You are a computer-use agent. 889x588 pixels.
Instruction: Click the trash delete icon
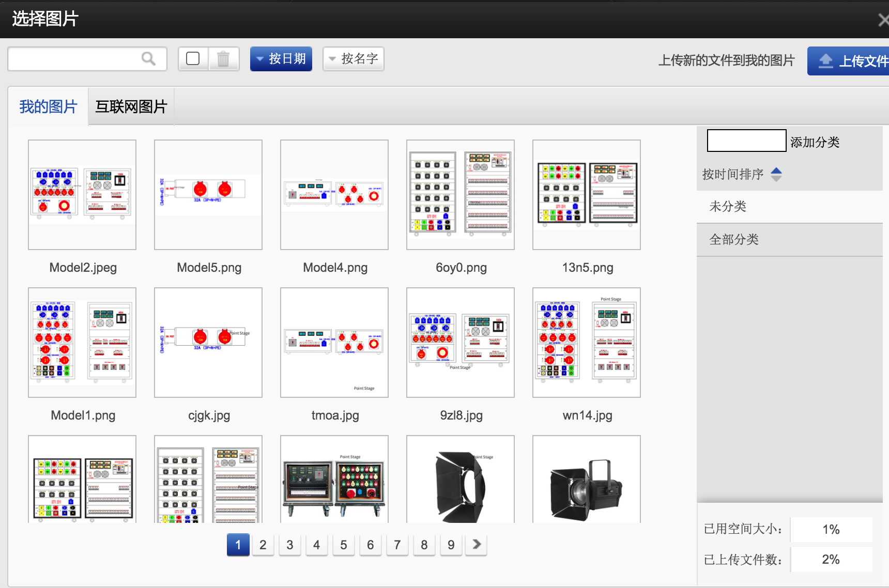pyautogui.click(x=223, y=59)
